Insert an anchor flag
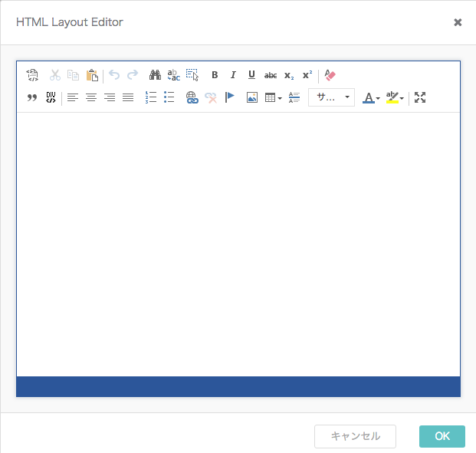 [230, 97]
